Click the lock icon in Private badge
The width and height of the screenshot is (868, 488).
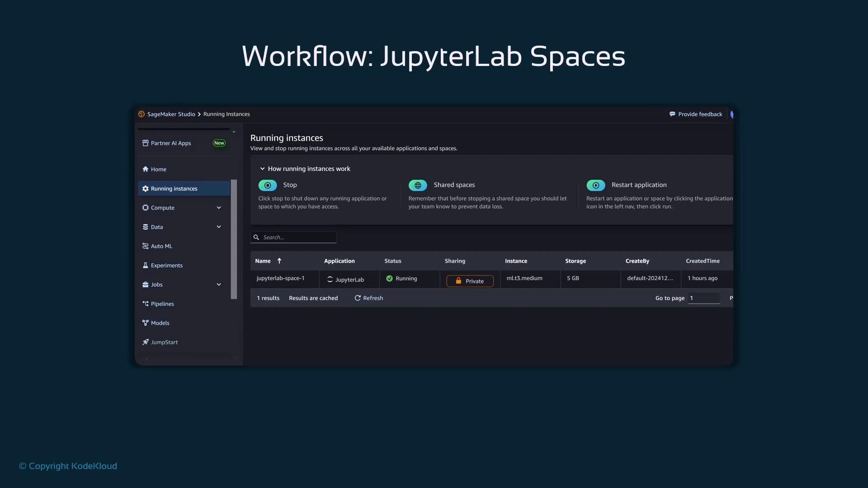(458, 281)
